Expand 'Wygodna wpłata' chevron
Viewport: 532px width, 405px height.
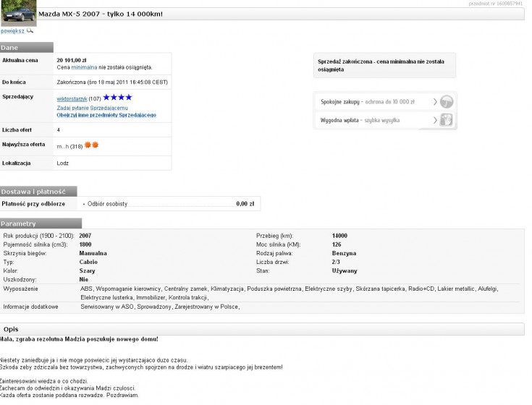tap(435, 120)
